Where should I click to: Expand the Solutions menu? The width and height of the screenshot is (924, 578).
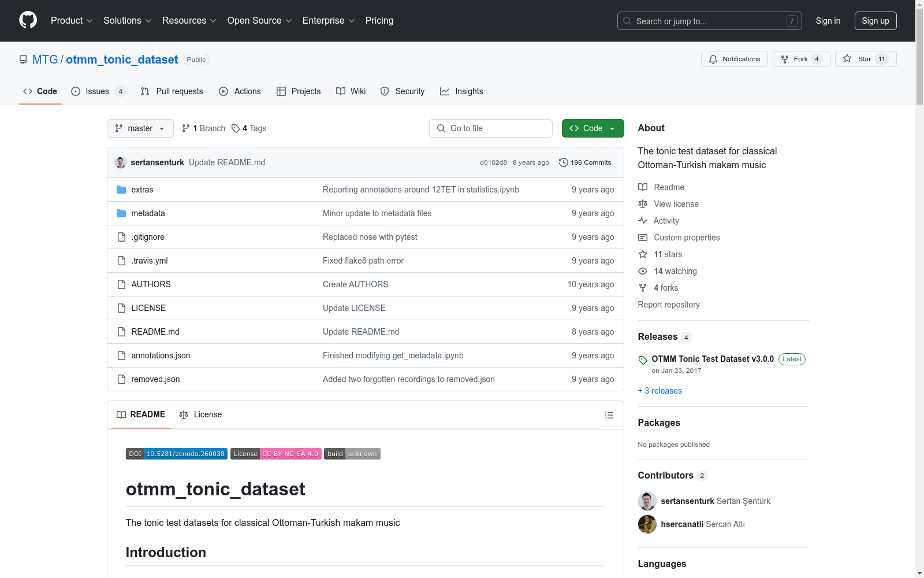tap(128, 21)
